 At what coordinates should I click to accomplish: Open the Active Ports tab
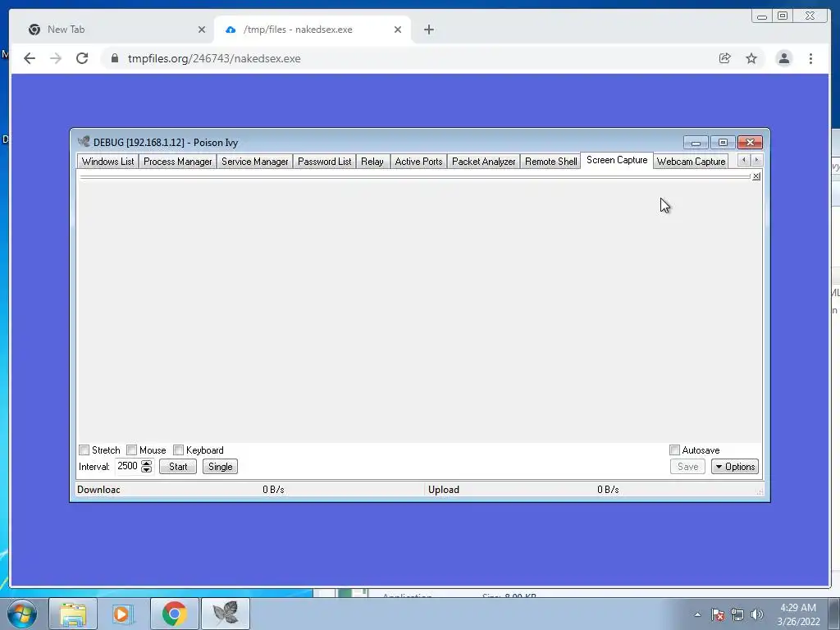pos(418,162)
